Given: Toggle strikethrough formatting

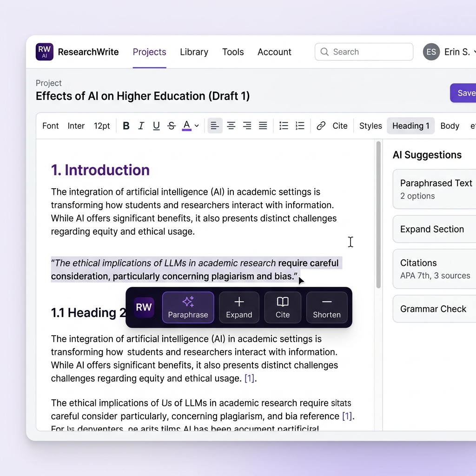Looking at the screenshot, I should (x=172, y=126).
